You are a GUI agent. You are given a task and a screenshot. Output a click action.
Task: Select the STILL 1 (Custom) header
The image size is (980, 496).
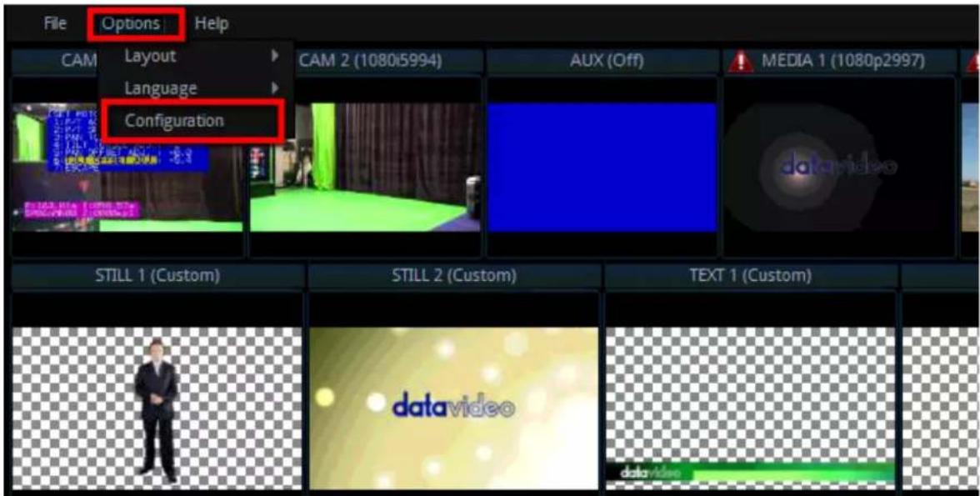point(157,276)
